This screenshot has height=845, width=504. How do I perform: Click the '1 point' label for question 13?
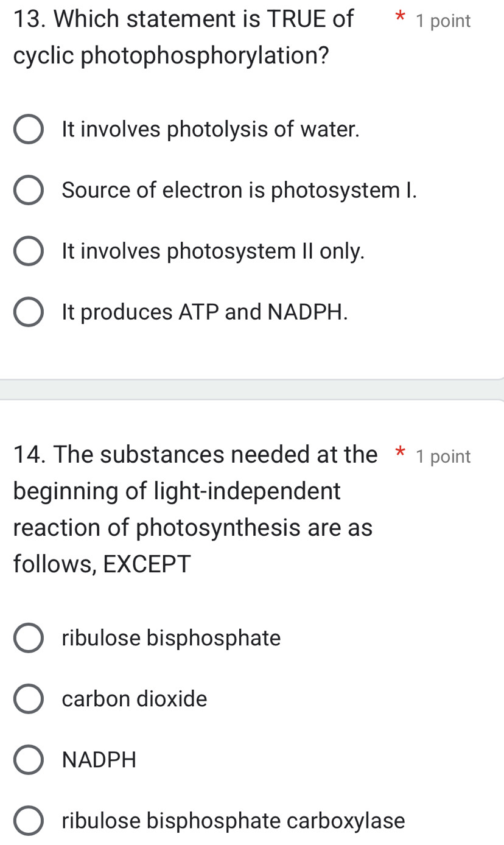point(443,20)
